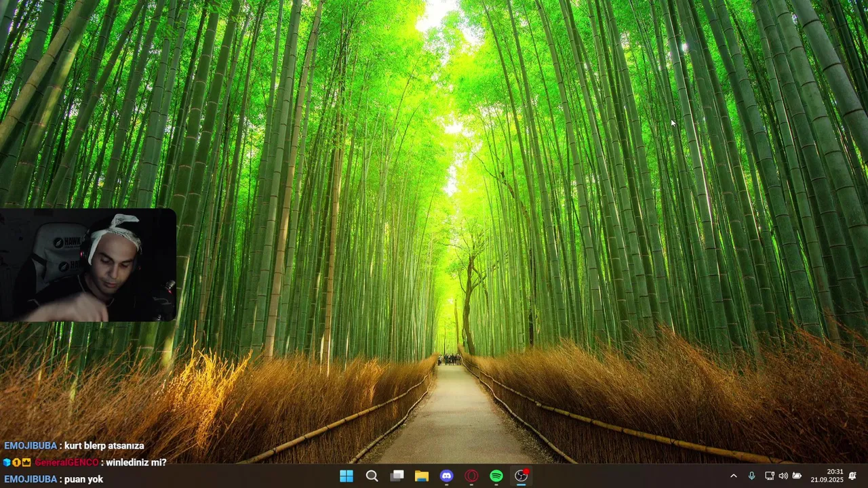Click chat message "winlediniz mi?"

[136, 462]
